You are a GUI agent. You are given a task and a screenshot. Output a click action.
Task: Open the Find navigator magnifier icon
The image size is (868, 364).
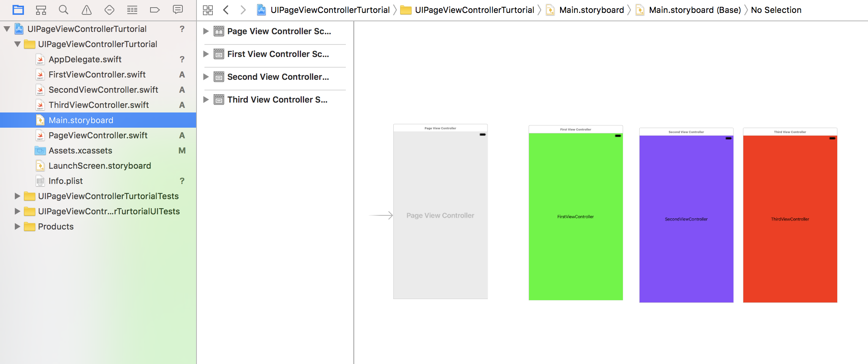(63, 10)
